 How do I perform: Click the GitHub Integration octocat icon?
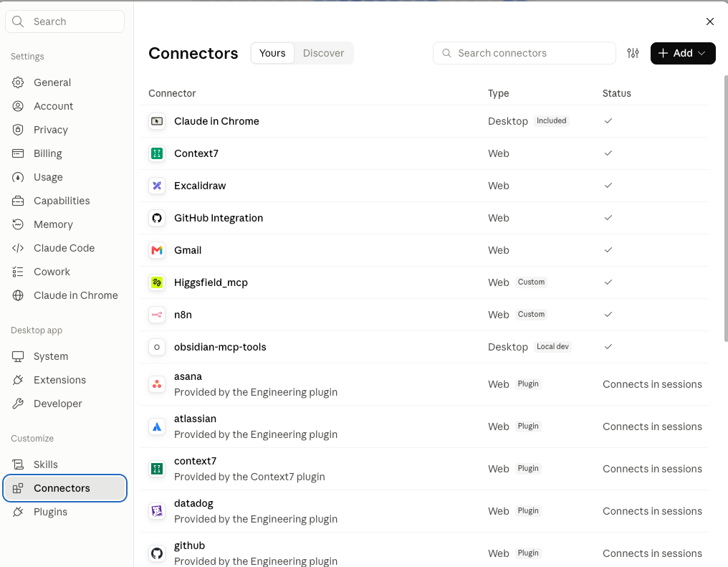pyautogui.click(x=157, y=218)
